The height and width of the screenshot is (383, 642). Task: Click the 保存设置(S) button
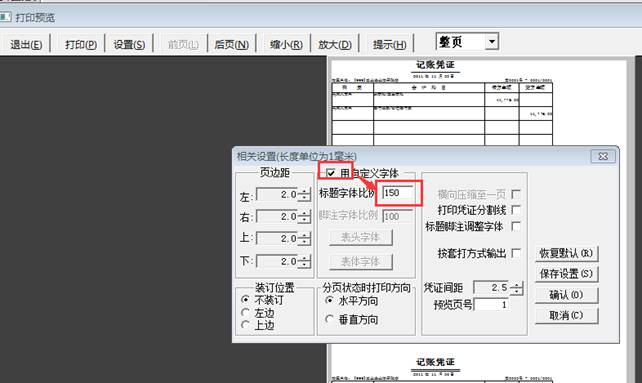[x=566, y=274]
